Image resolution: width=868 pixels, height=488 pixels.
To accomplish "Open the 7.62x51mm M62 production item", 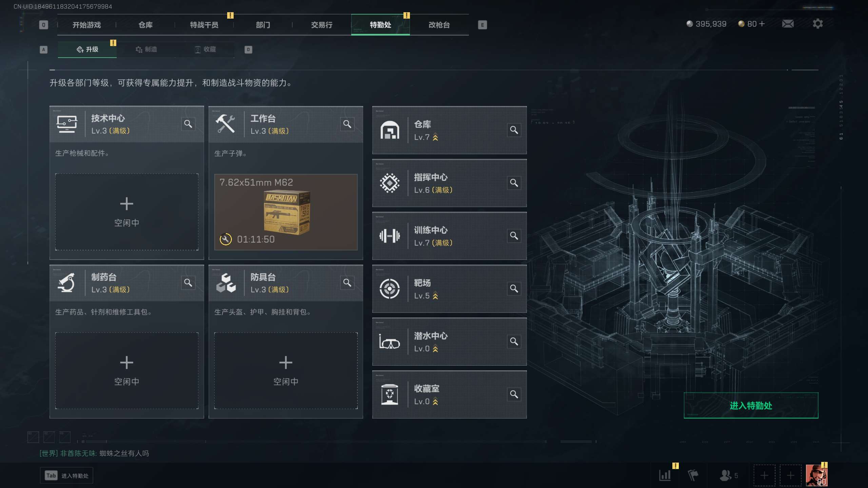I will click(286, 212).
